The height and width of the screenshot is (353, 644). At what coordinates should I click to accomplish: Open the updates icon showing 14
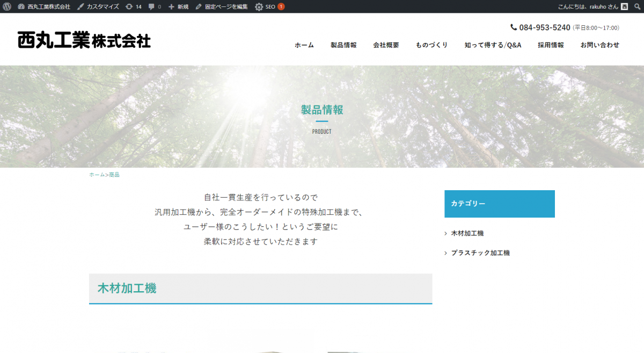(x=129, y=6)
